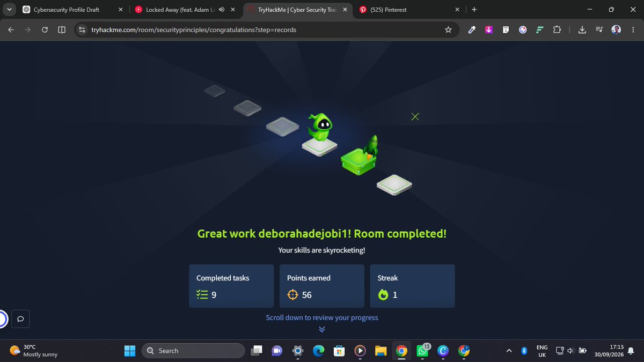The image size is (644, 362).
Task: Open the pink download arrow extension
Action: point(489,30)
